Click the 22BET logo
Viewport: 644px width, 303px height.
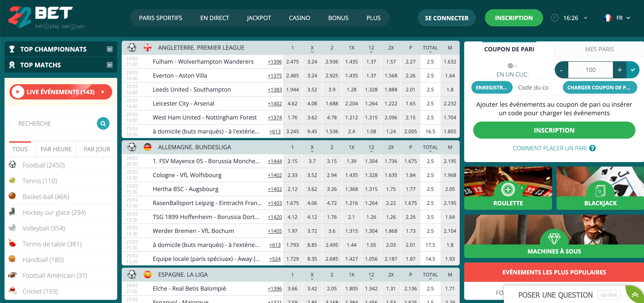(x=46, y=18)
